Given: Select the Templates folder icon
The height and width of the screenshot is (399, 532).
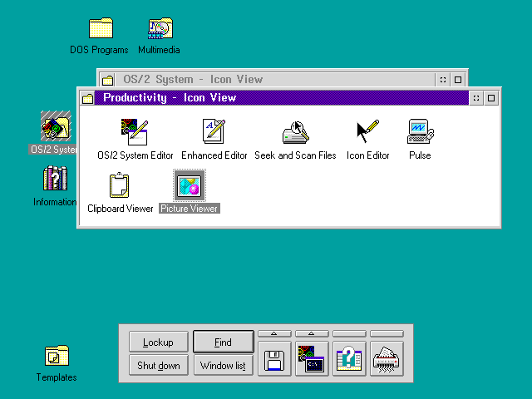Looking at the screenshot, I should pyautogui.click(x=57, y=356).
